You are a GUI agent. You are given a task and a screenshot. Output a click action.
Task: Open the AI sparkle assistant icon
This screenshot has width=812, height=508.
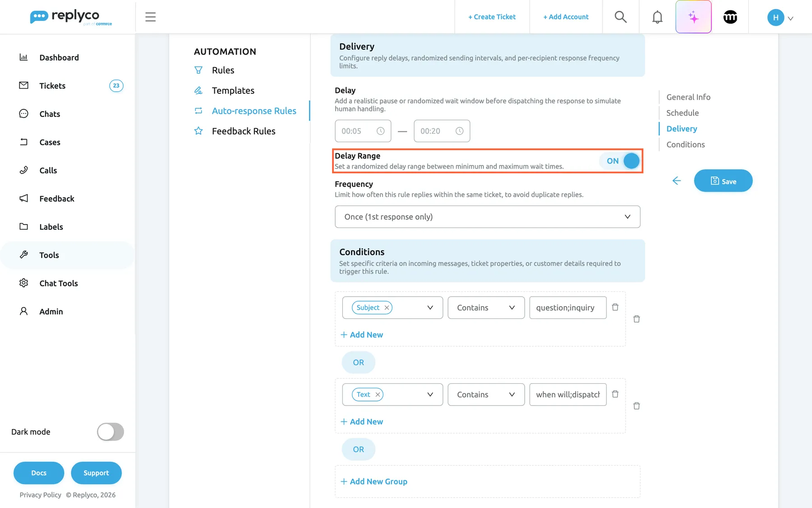(693, 17)
